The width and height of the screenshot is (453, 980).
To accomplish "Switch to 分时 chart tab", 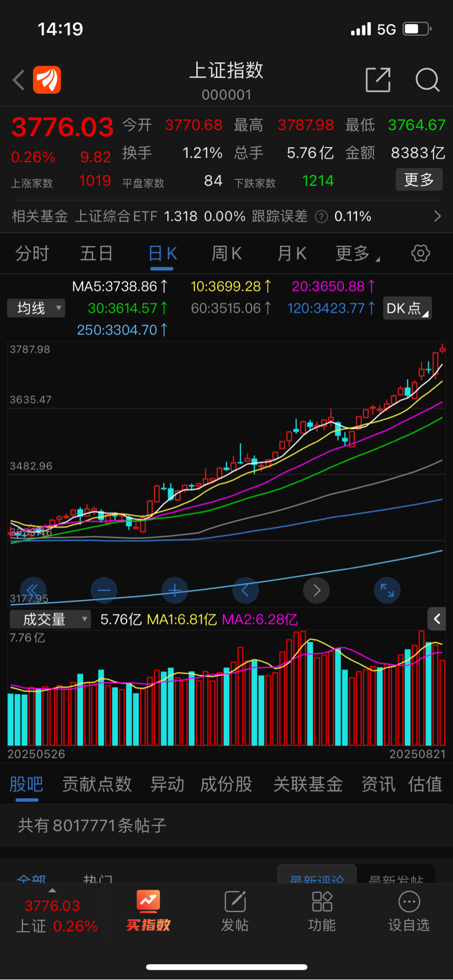I will 32,253.
